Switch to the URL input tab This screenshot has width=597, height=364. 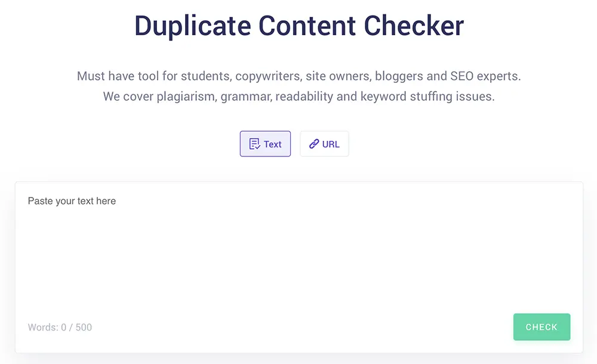pos(324,144)
